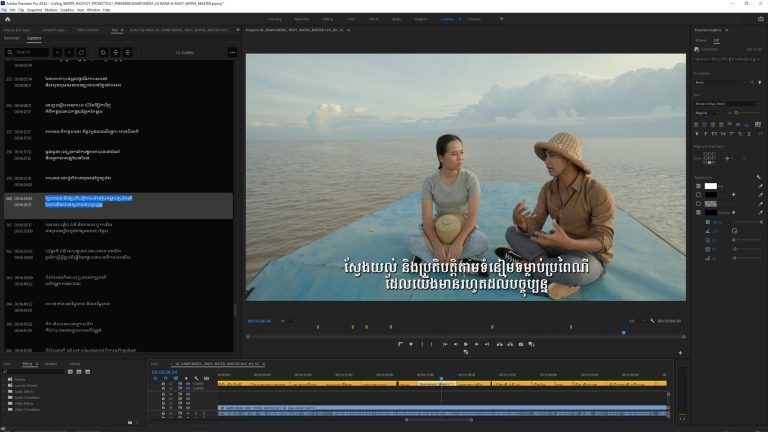Click Play button in Program Monitor
The width and height of the screenshot is (768, 432).
pos(466,344)
